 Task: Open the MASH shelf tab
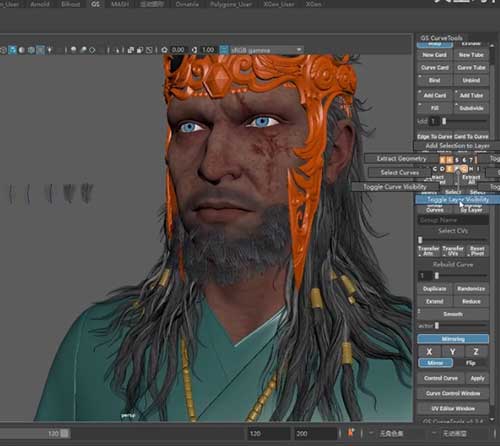[x=120, y=4]
